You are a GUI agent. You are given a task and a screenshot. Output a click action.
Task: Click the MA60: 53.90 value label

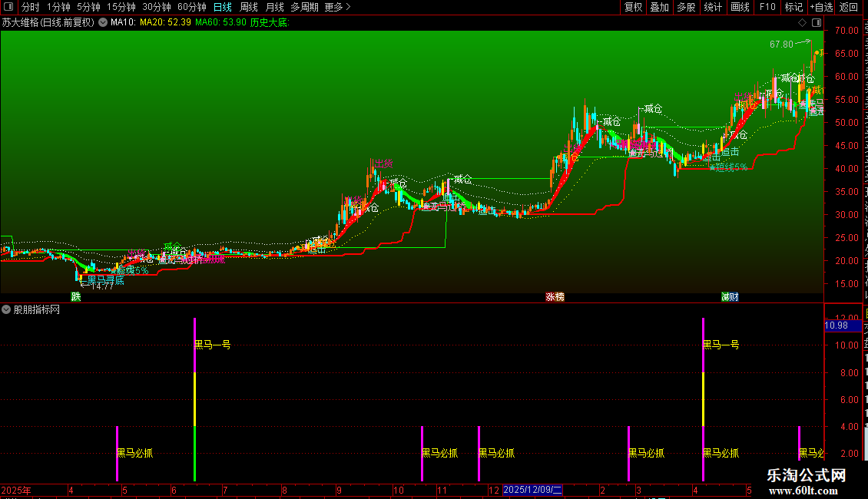(x=221, y=22)
